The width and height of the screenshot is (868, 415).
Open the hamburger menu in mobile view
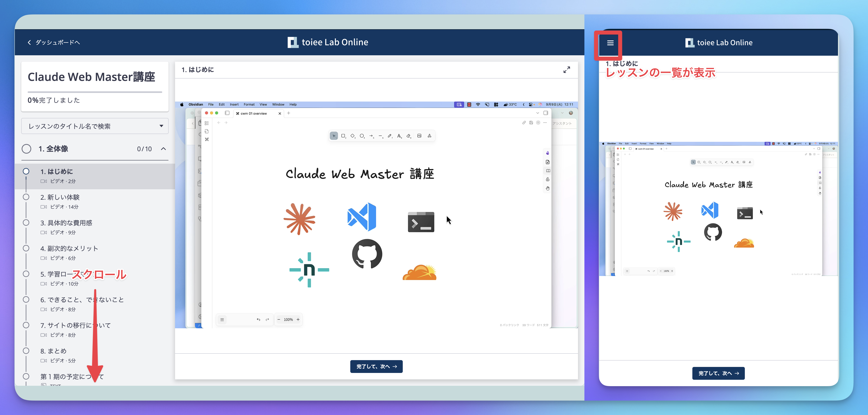point(610,43)
